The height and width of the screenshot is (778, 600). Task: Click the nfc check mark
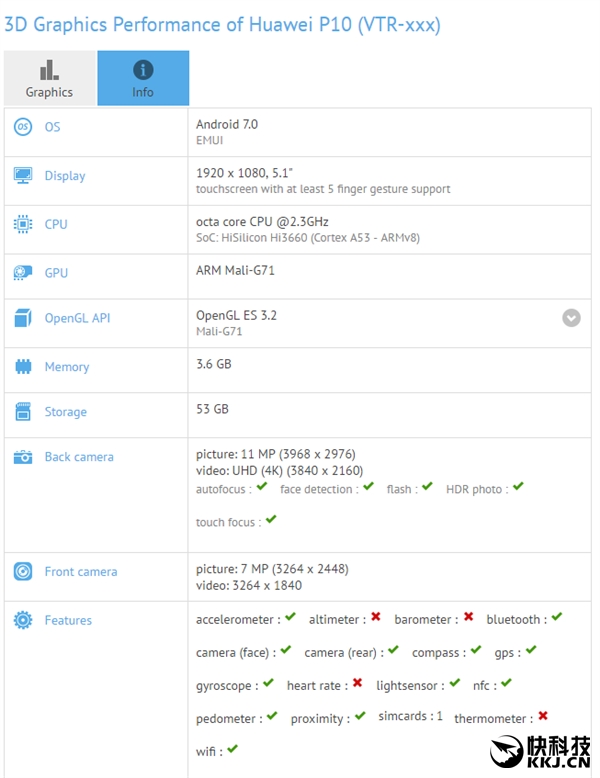[506, 683]
